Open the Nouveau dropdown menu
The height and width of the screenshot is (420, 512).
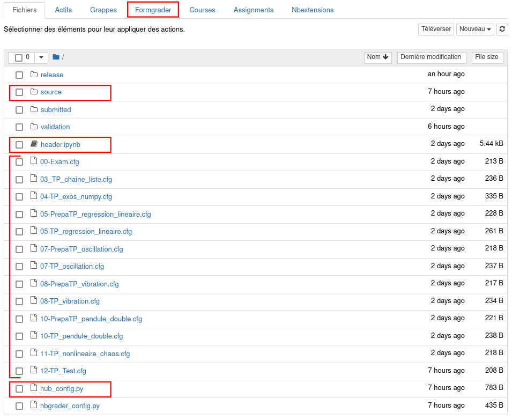point(475,29)
